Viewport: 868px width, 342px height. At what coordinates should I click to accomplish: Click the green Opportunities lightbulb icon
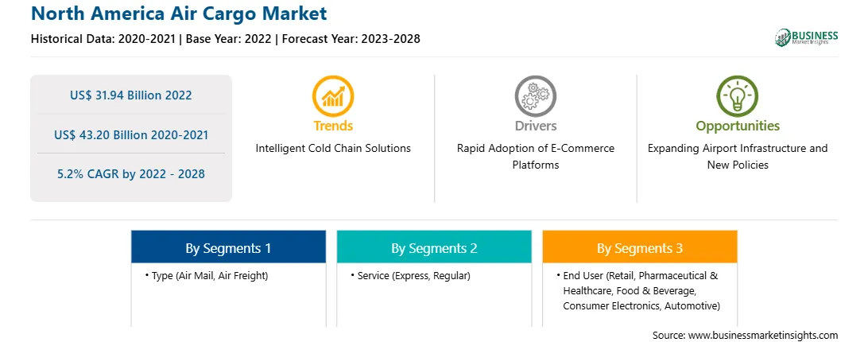click(738, 96)
